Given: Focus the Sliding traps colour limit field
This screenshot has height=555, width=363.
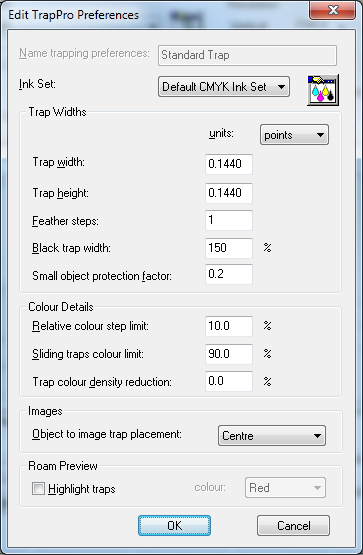Looking at the screenshot, I should tap(229, 354).
